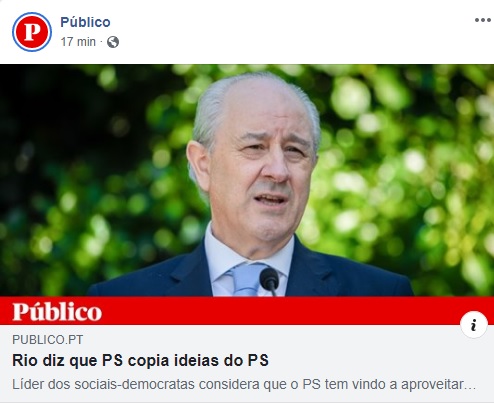Open description starting 'Líder dos sociais-democratas'
This screenshot has height=404, width=494.
click(244, 384)
